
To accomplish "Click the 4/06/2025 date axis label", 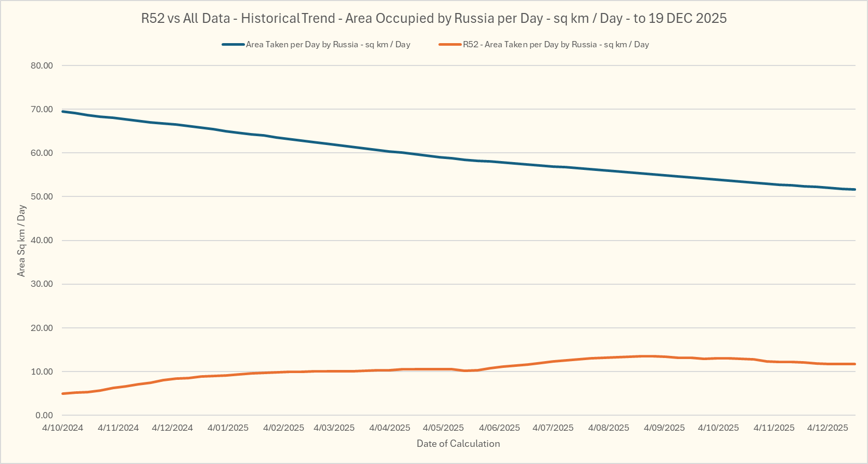I will tap(499, 428).
